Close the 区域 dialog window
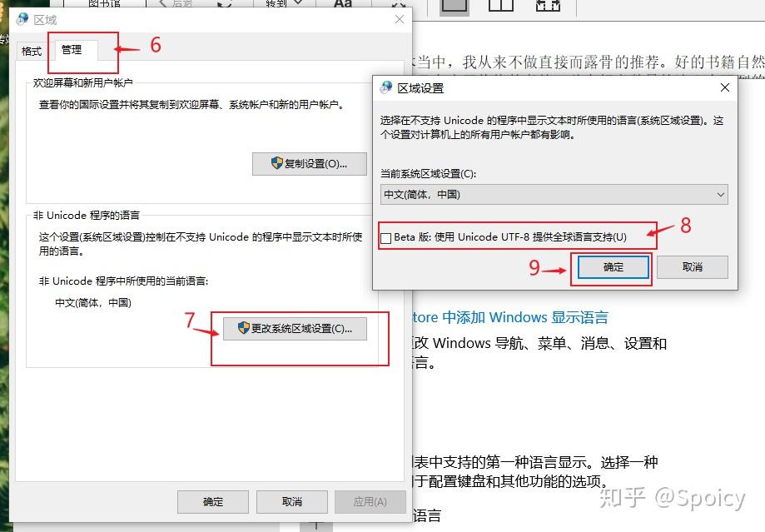Image resolution: width=765 pixels, height=532 pixels. click(399, 19)
